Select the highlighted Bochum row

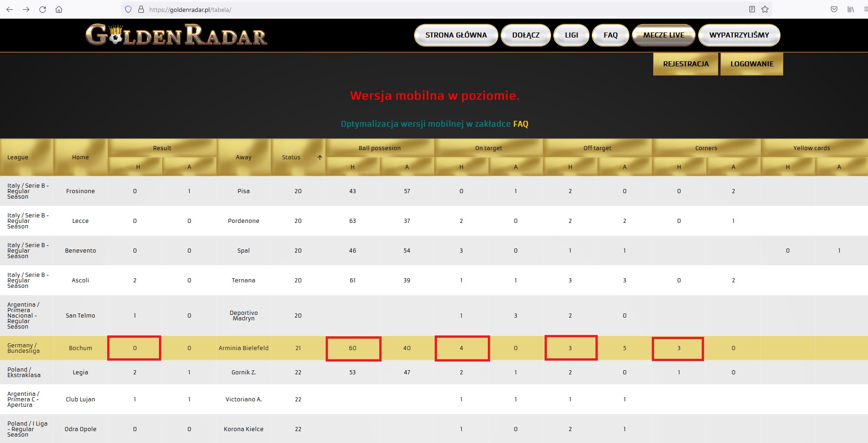pyautogui.click(x=434, y=348)
